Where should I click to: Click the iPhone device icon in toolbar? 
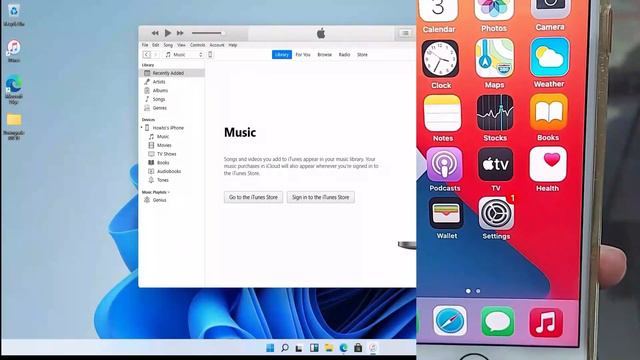(x=210, y=55)
